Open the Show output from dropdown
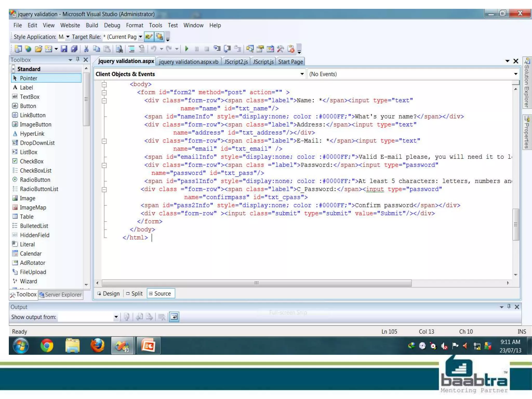This screenshot has width=532, height=399. click(x=116, y=317)
